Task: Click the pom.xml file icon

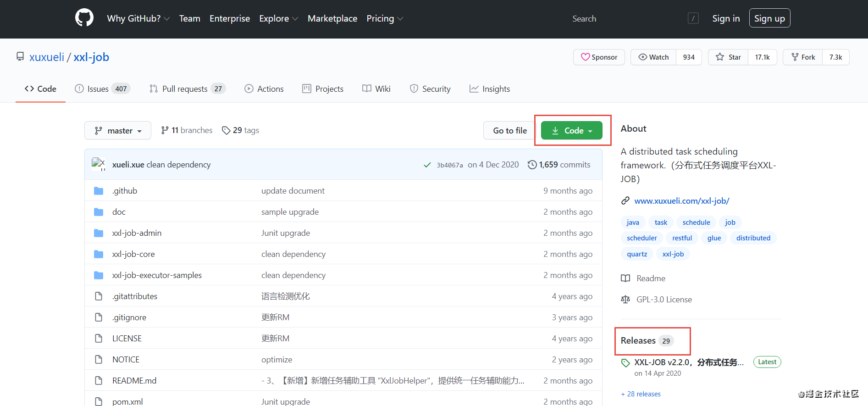Action: (99, 401)
